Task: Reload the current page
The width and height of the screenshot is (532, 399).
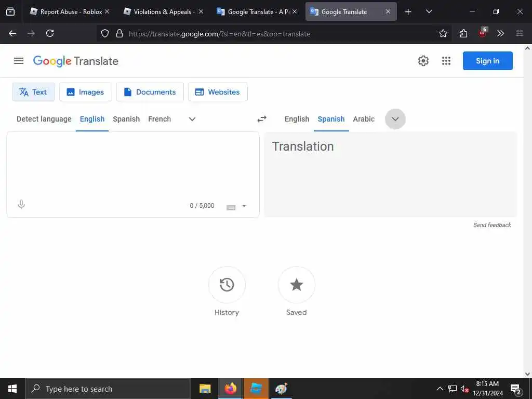Action: 50,33
